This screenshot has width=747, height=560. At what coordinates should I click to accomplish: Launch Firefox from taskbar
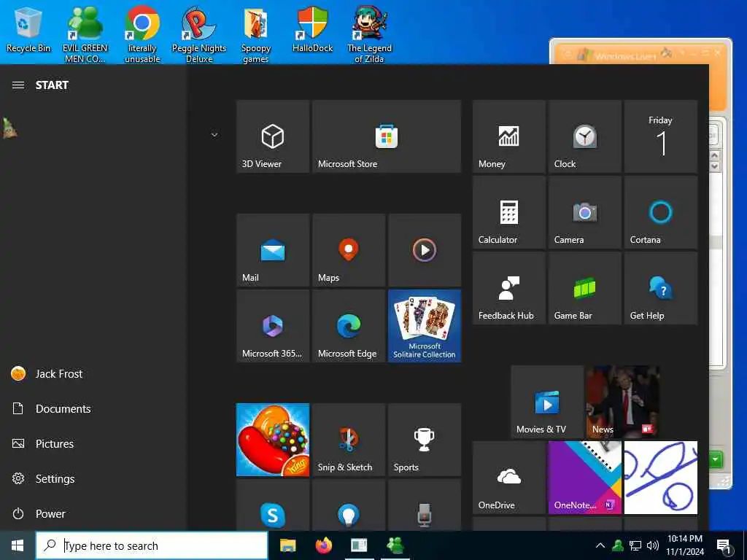click(323, 545)
